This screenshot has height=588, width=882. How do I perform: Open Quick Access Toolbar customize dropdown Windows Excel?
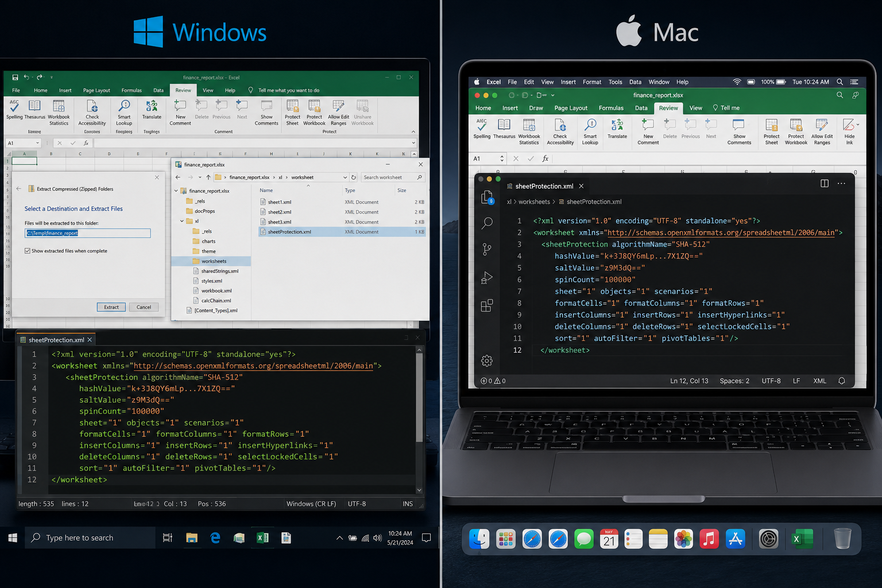pos(51,77)
